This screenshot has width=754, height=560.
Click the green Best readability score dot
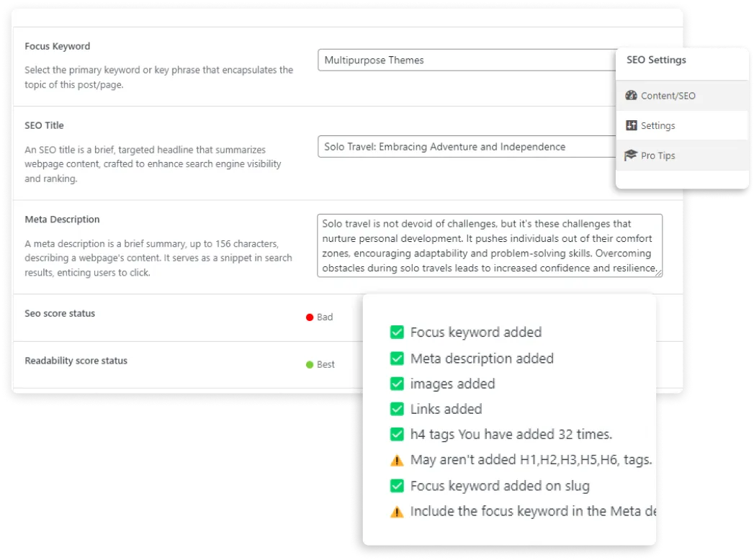(310, 365)
